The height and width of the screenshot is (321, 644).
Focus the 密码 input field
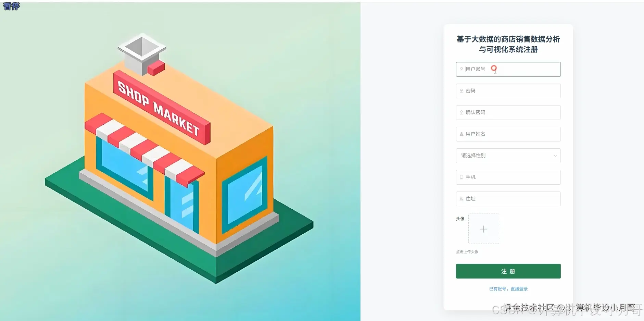508,91
